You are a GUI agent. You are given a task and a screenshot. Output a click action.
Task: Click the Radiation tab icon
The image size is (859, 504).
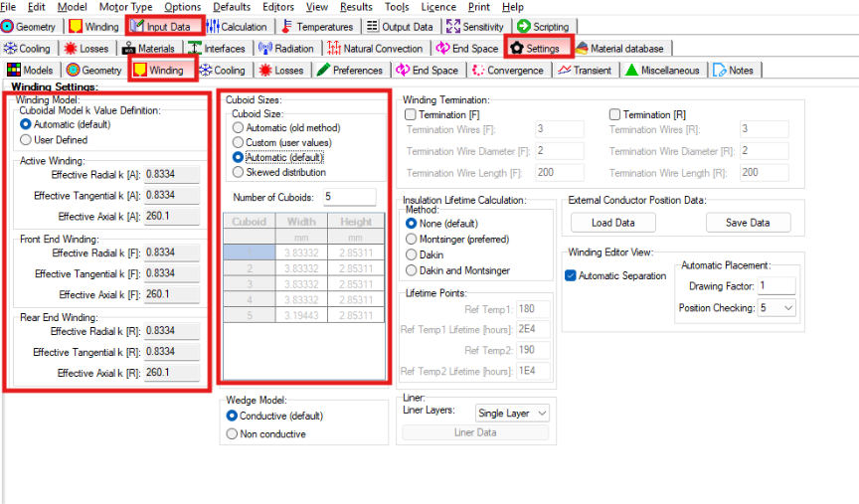[264, 49]
